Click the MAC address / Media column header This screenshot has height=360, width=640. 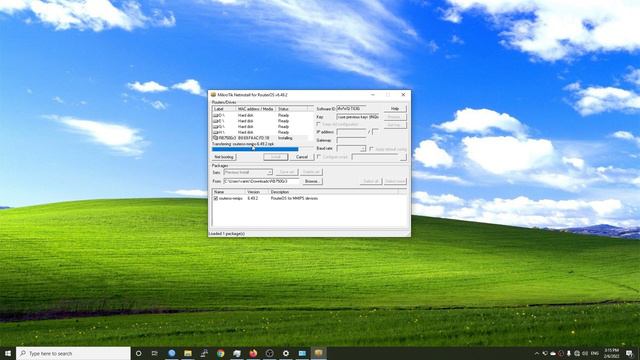[x=256, y=109]
